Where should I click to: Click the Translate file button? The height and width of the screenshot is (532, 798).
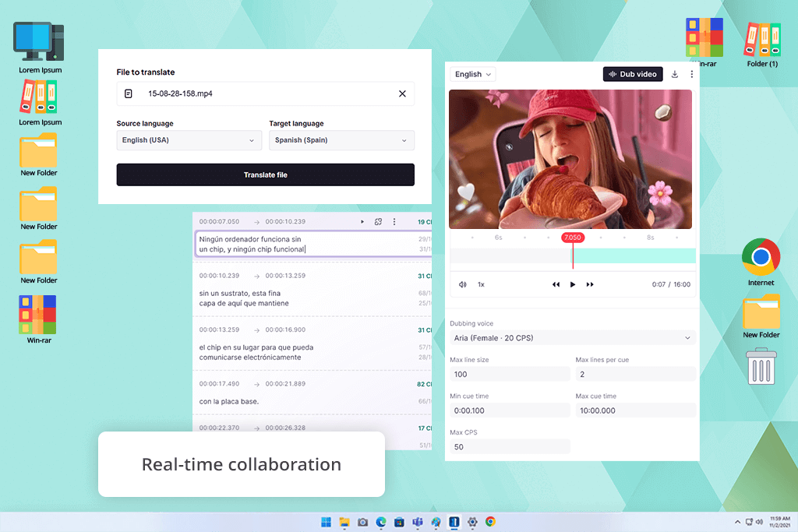pos(265,174)
